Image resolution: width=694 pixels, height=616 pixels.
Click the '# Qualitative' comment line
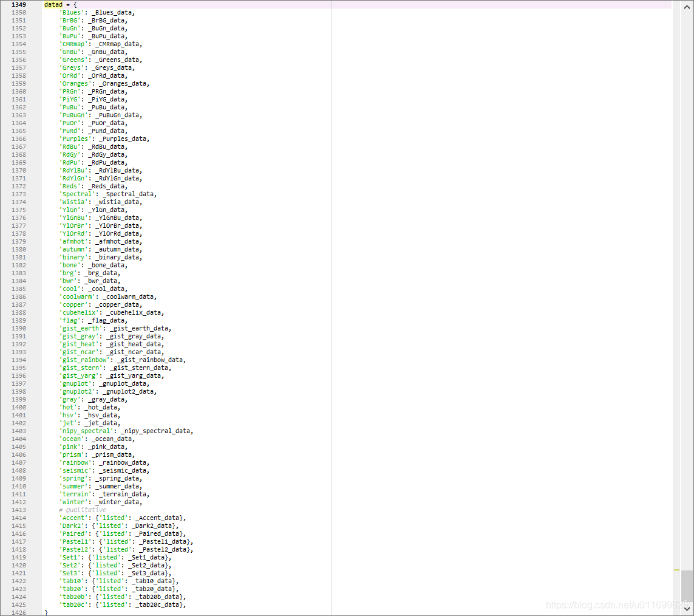83,510
